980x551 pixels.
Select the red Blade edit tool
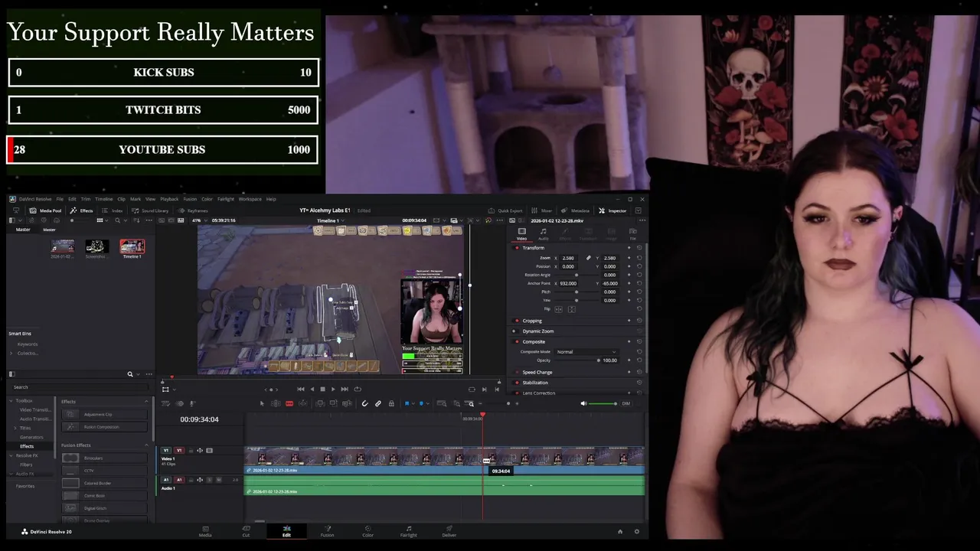289,403
